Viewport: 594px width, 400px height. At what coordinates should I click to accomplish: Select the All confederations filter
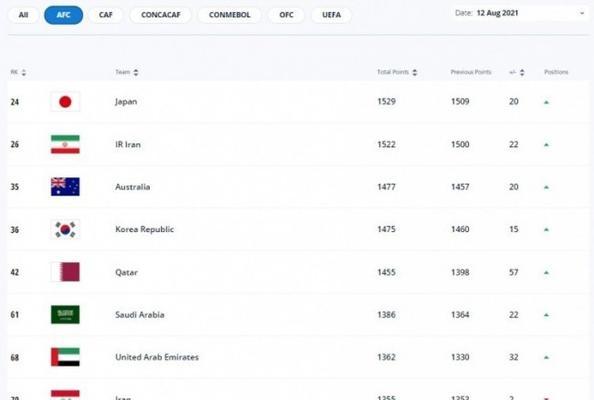coord(23,15)
